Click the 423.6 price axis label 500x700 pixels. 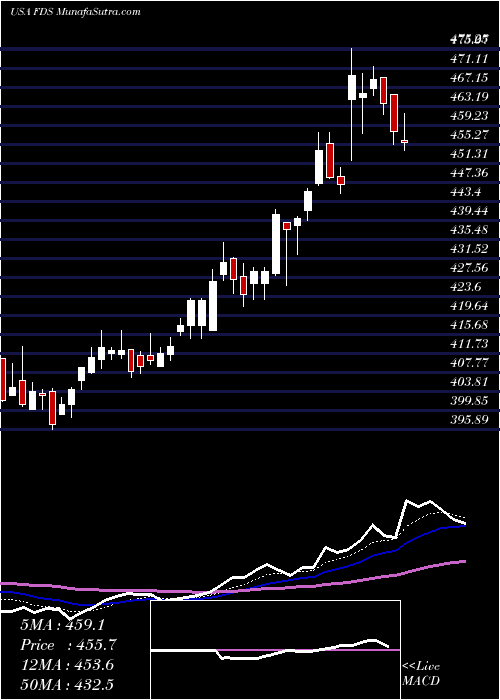[465, 287]
